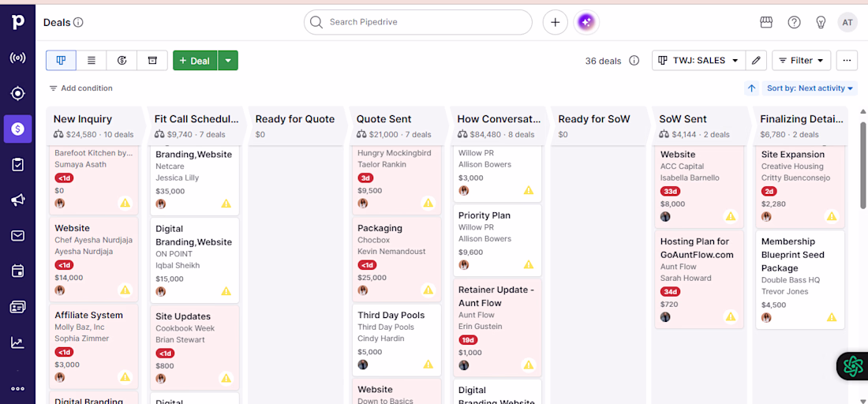Open the TWJ: SALES pipeline dropdown
Viewport: 868px width, 404px height.
698,60
